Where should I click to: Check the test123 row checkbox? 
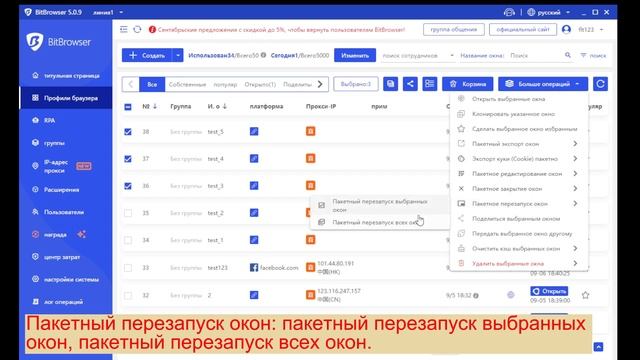[x=128, y=268]
